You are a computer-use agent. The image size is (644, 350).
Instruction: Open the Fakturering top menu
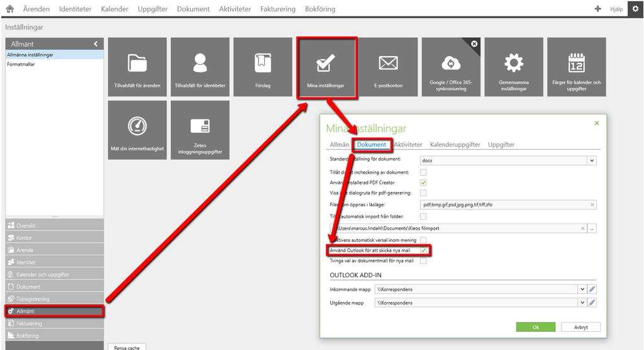[x=277, y=9]
